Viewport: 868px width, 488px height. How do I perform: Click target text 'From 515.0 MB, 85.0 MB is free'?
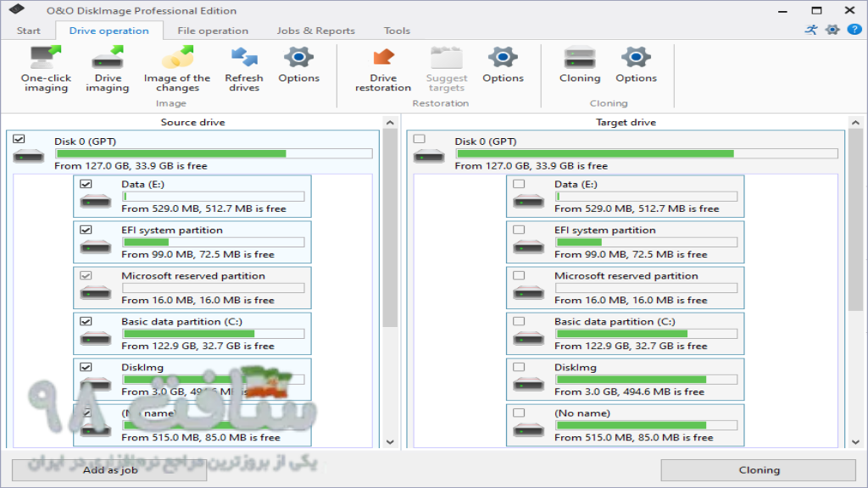pos(634,438)
